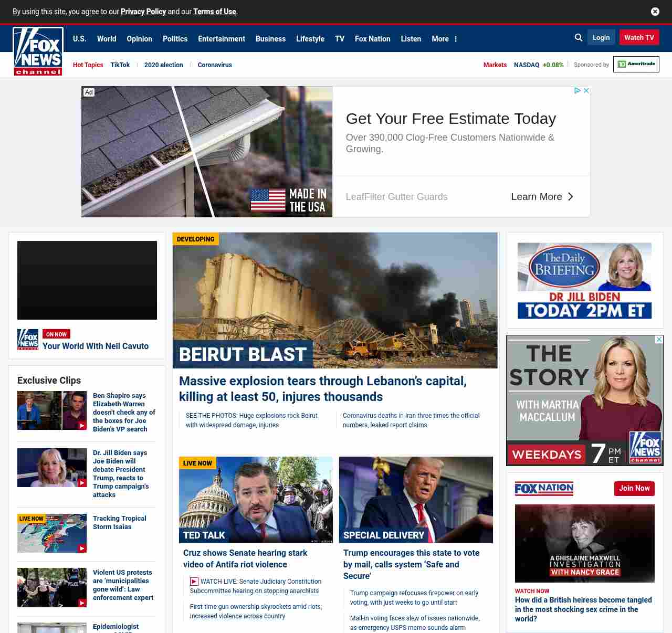Click the small Fox News logo beside On Now
Viewport: 672px width, 633px height.
(x=28, y=340)
